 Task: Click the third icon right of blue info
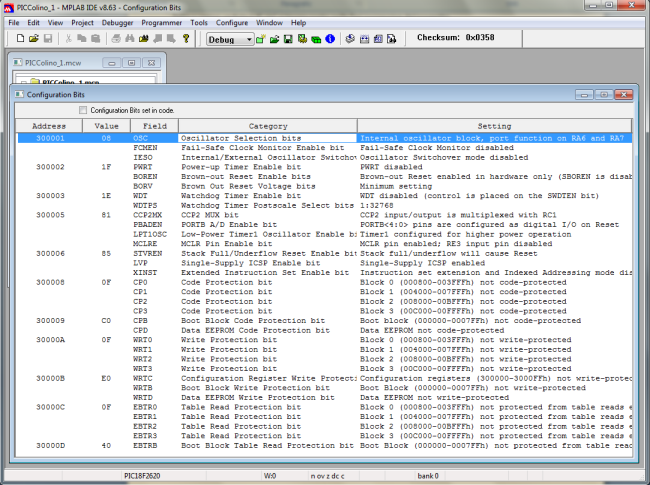378,39
